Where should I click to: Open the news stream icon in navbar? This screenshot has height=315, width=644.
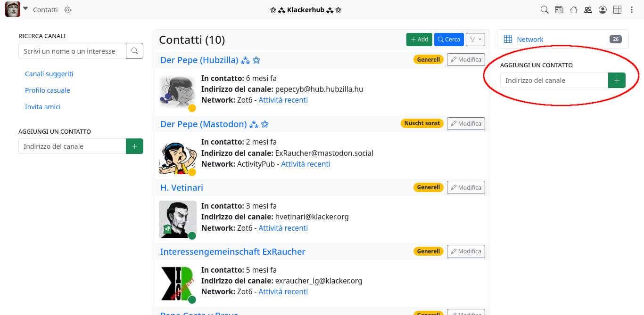[559, 10]
